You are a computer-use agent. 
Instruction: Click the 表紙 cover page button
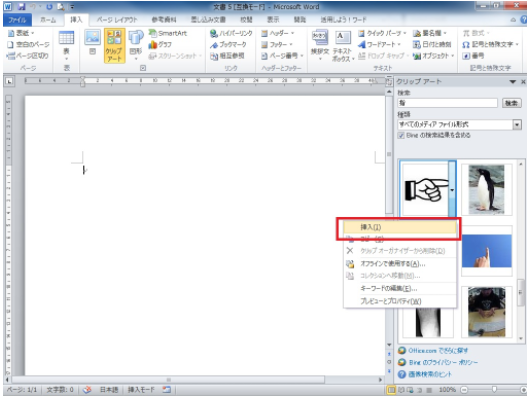21,33
